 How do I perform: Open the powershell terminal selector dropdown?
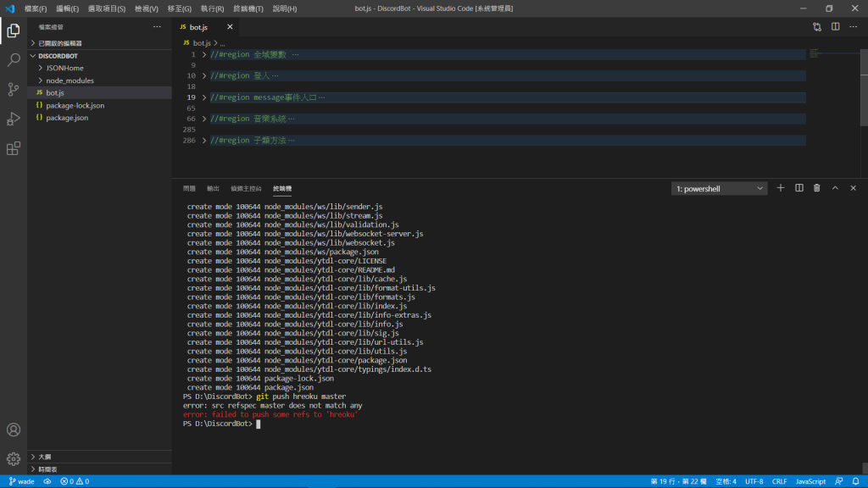coord(719,189)
